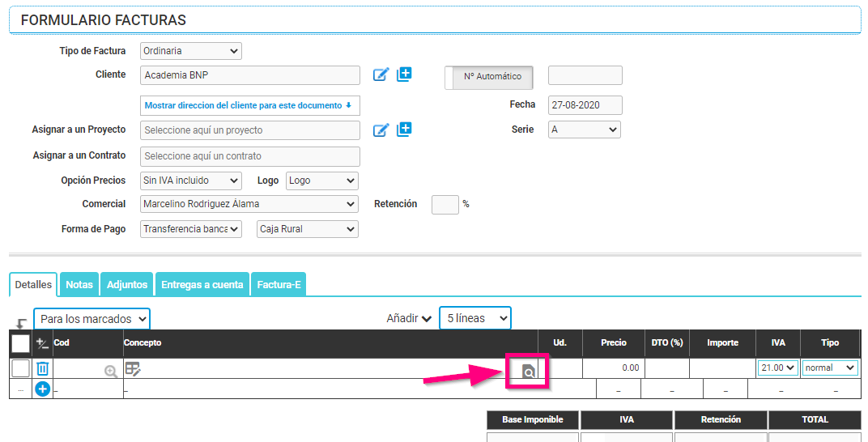
Task: Open the Entregas a cuenta tab
Action: pos(202,285)
